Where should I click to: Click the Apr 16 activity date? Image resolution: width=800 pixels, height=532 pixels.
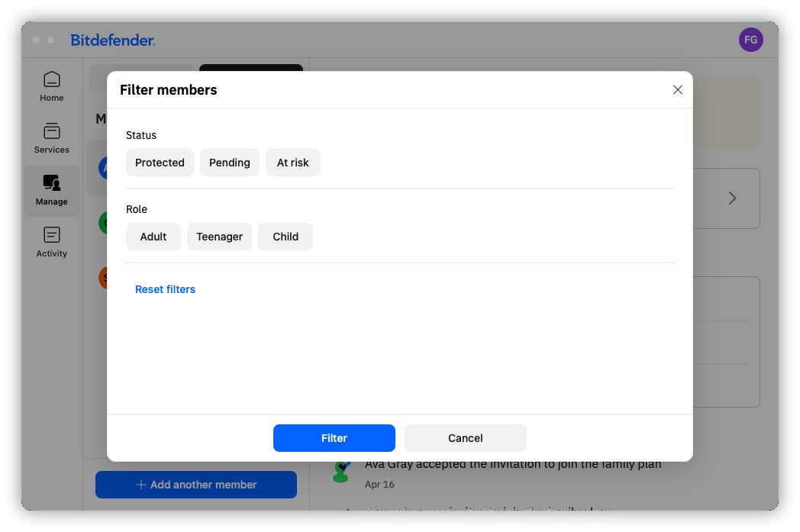[x=379, y=485]
